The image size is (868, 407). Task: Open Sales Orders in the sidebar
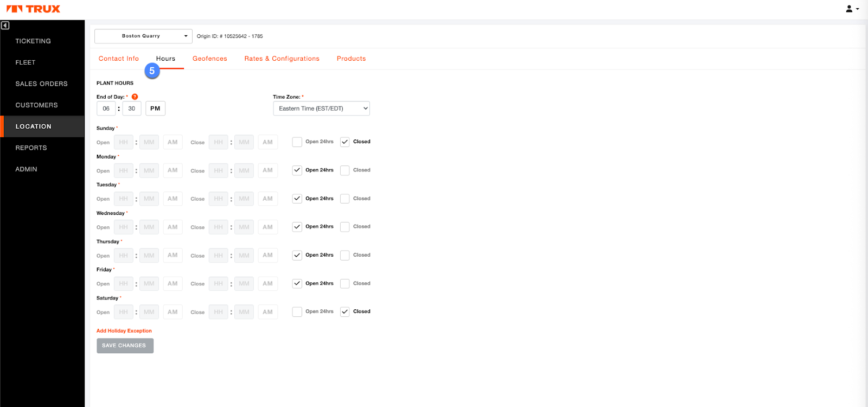pyautogui.click(x=42, y=84)
